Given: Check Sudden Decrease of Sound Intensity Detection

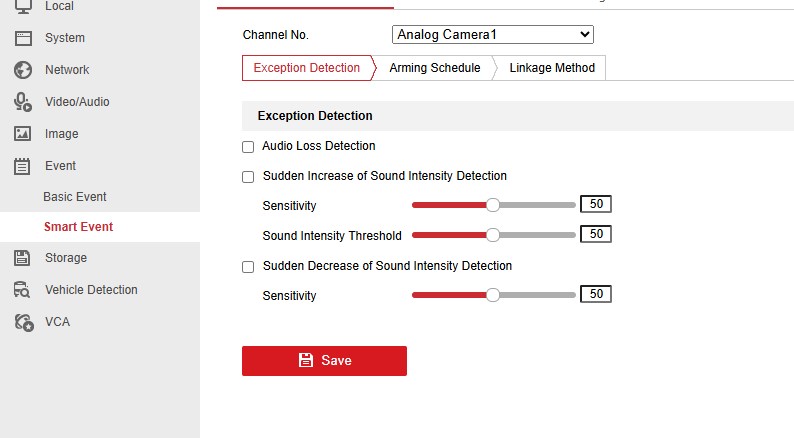Looking at the screenshot, I should 248,267.
